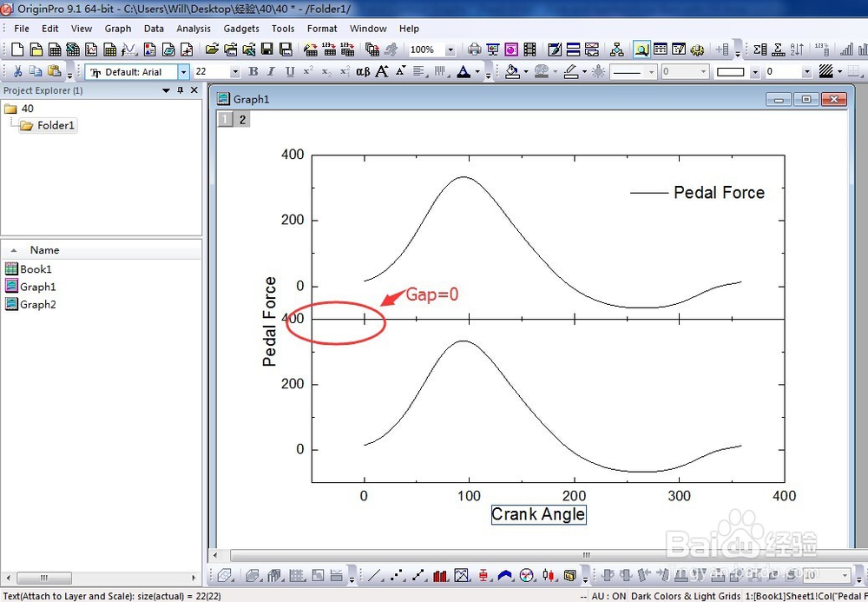The image size is (868, 602).
Task: Click the statistics on columns sigma icon
Action: (x=760, y=50)
